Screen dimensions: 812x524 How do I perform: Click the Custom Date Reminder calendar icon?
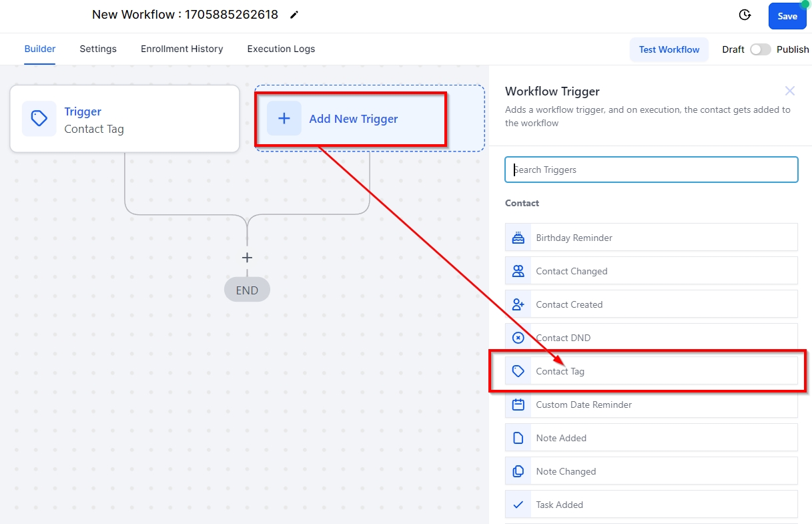[x=518, y=405]
